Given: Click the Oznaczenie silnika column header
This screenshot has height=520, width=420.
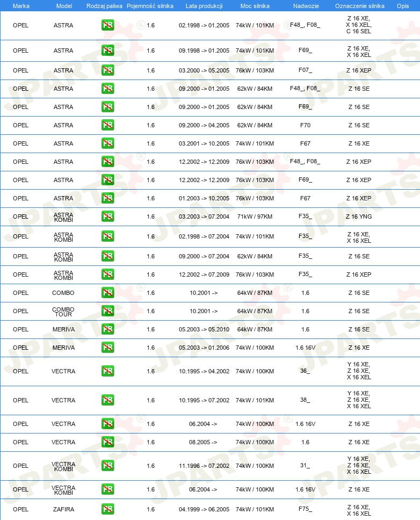Looking at the screenshot, I should 360,6.
